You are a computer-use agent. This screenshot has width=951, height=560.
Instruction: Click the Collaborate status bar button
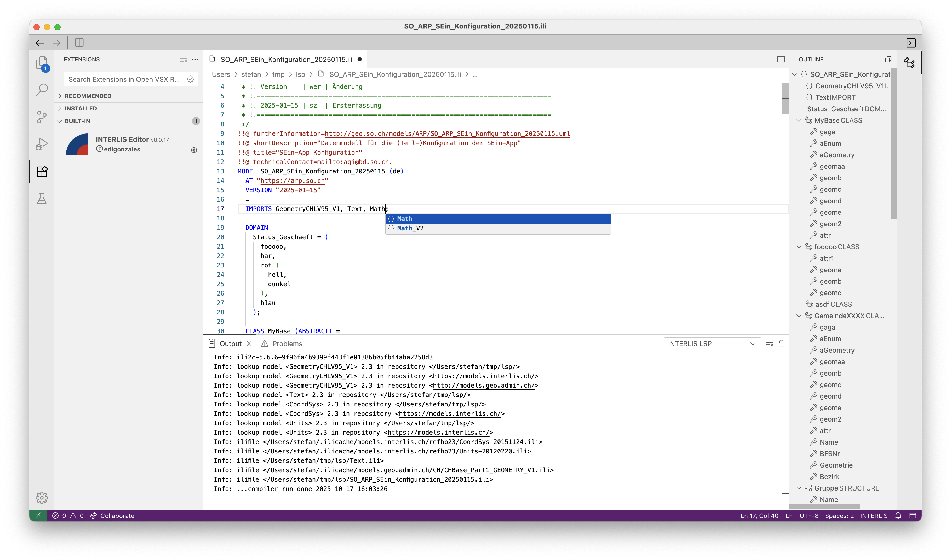click(x=113, y=516)
